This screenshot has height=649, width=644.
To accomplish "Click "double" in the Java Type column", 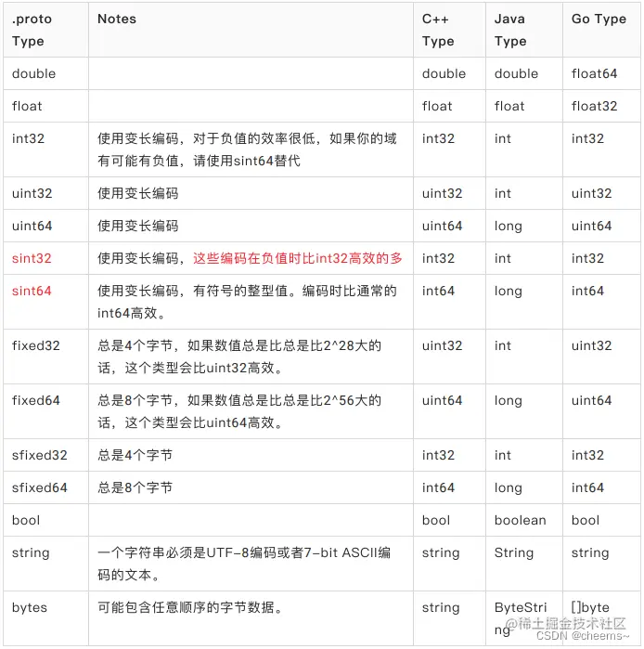I will click(516, 73).
